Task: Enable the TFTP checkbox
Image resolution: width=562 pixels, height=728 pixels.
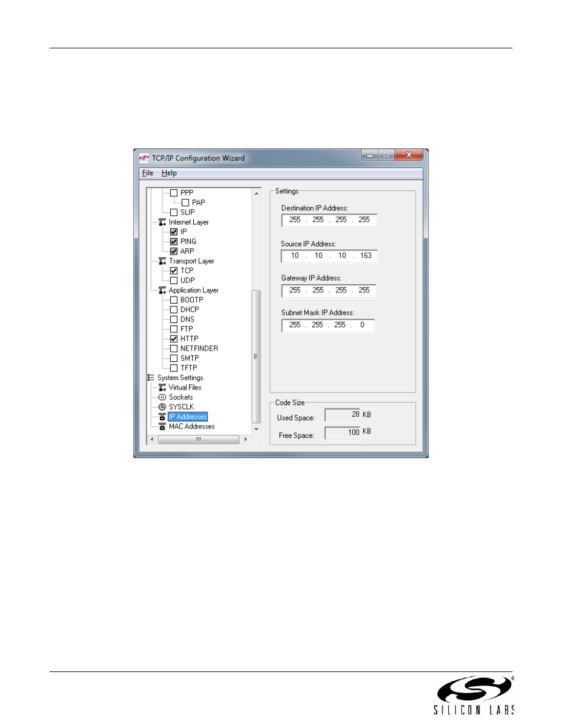Action: pos(174,368)
